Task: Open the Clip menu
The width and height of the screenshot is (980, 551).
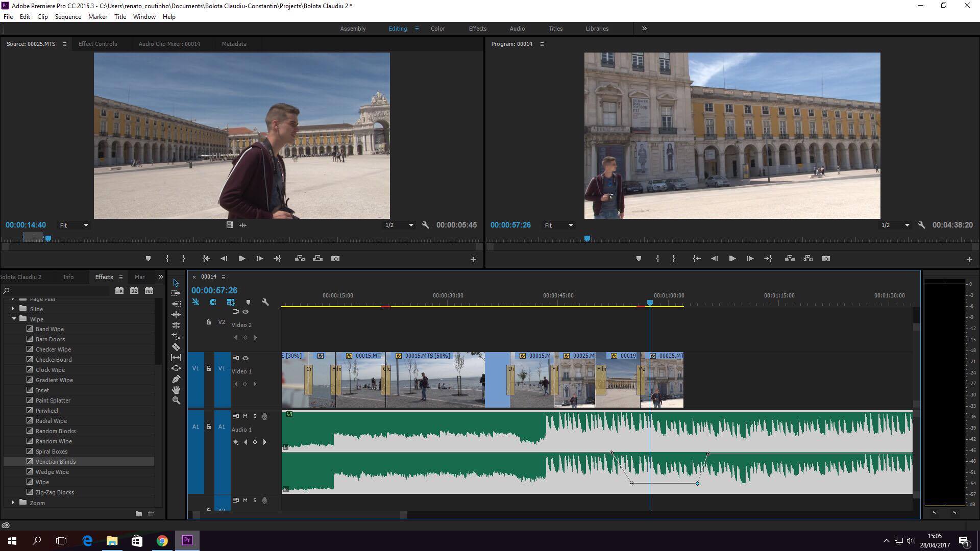Action: pyautogui.click(x=42, y=17)
